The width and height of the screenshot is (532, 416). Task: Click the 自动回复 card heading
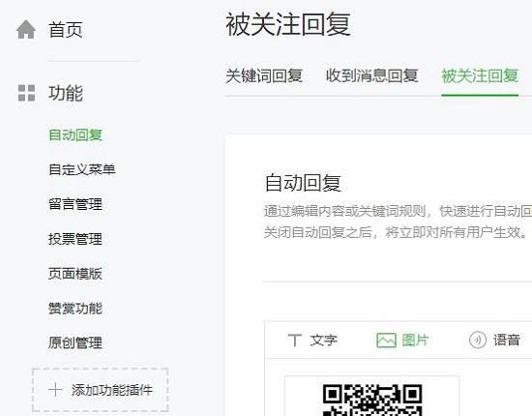click(303, 183)
